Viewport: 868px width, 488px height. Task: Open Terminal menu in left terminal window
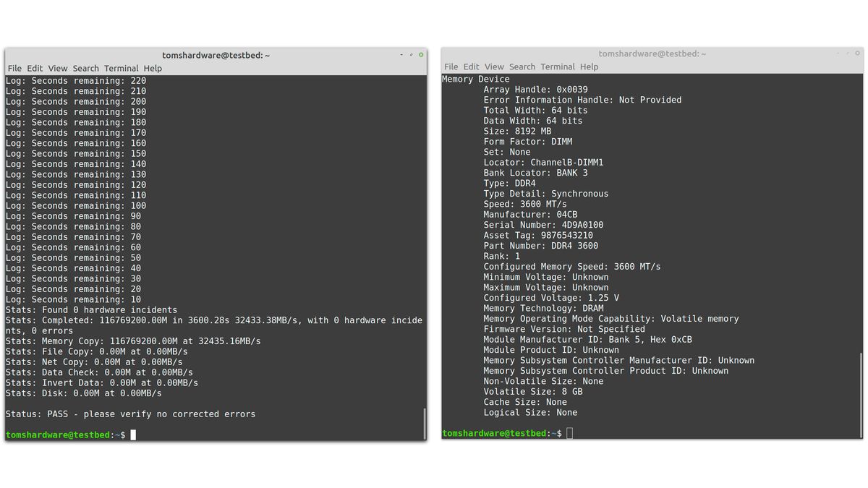121,68
